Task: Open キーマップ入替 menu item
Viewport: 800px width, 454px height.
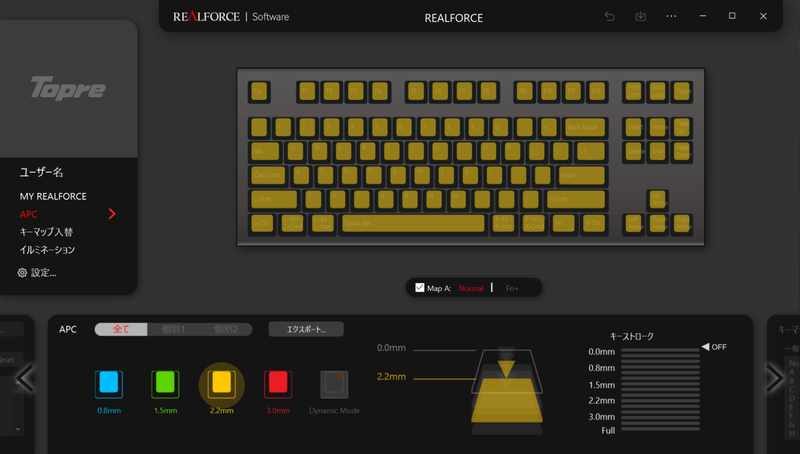Action: pyautogui.click(x=46, y=232)
